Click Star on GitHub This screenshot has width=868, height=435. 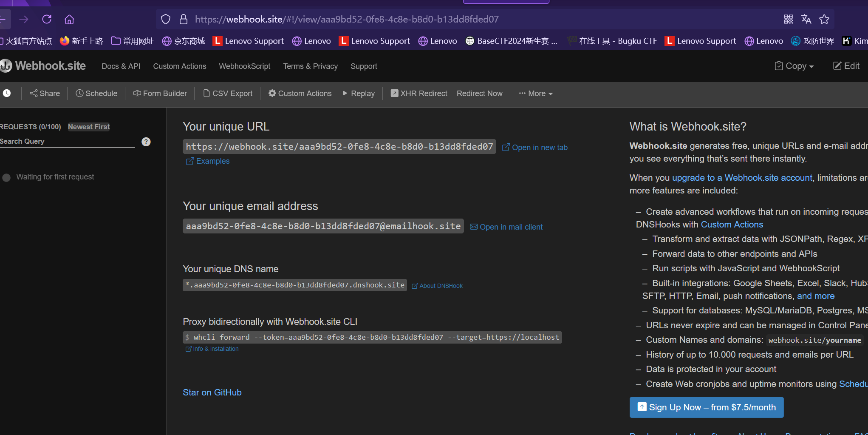(x=212, y=392)
